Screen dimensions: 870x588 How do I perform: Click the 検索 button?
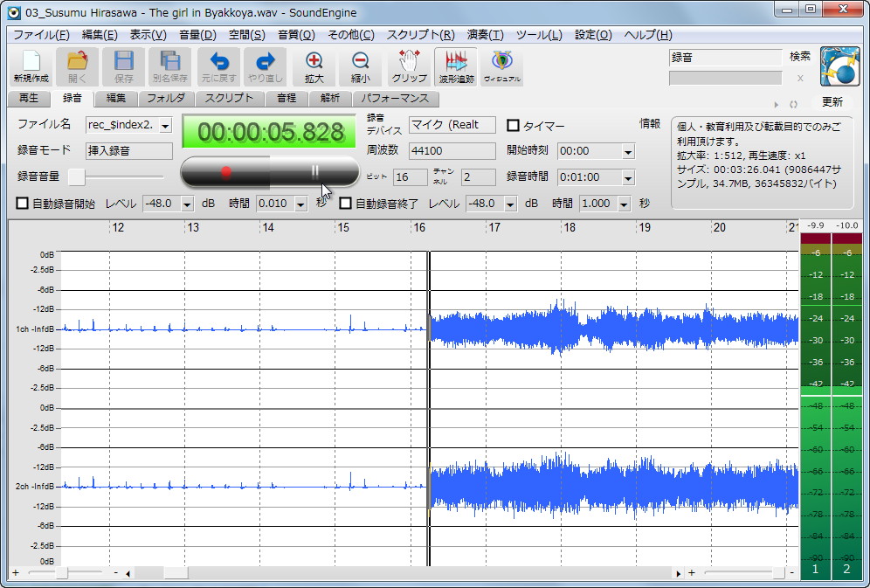tap(800, 57)
